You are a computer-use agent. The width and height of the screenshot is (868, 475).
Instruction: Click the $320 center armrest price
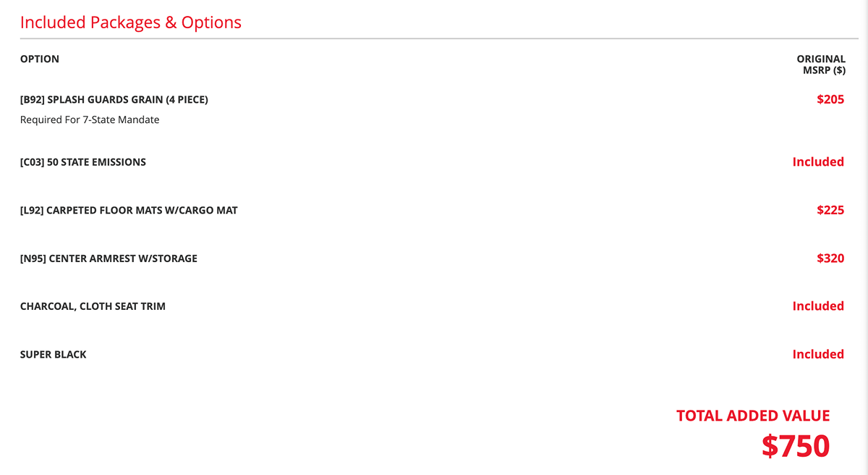830,258
